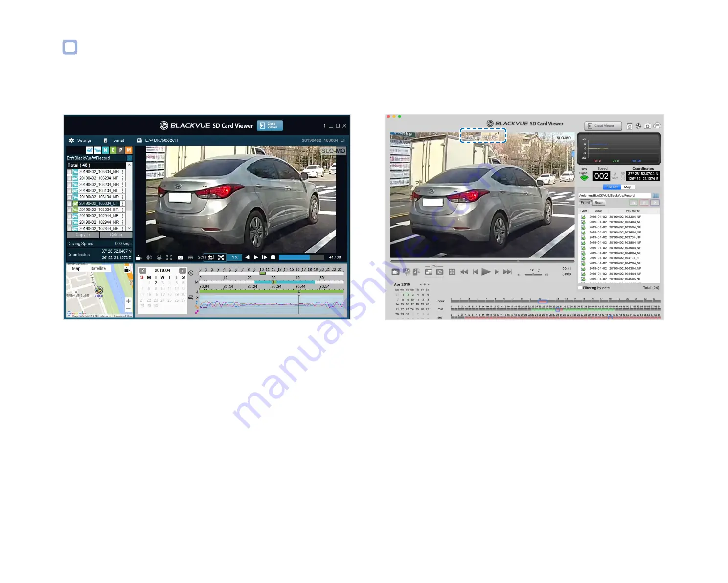Click the refresh icon beside Cloud Viewer on Mac
Image resolution: width=728 pixels, height=583 pixels.
(629, 126)
